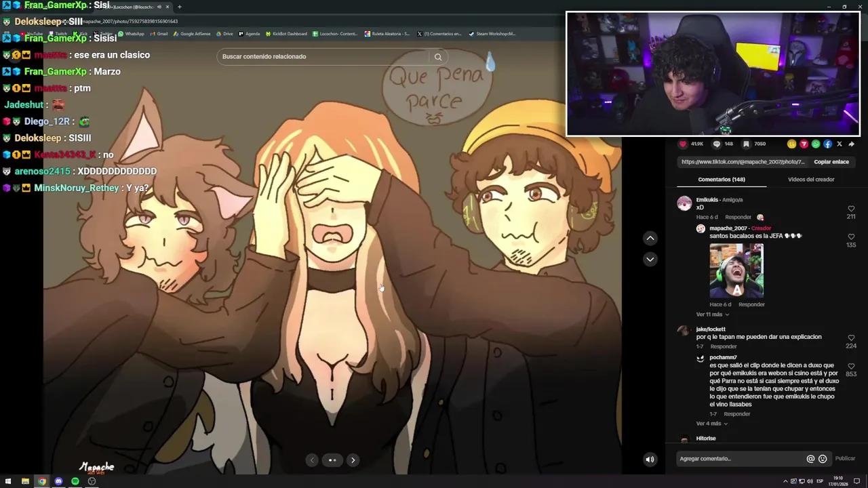
Task: Open Hitorise's profile name
Action: (706, 439)
